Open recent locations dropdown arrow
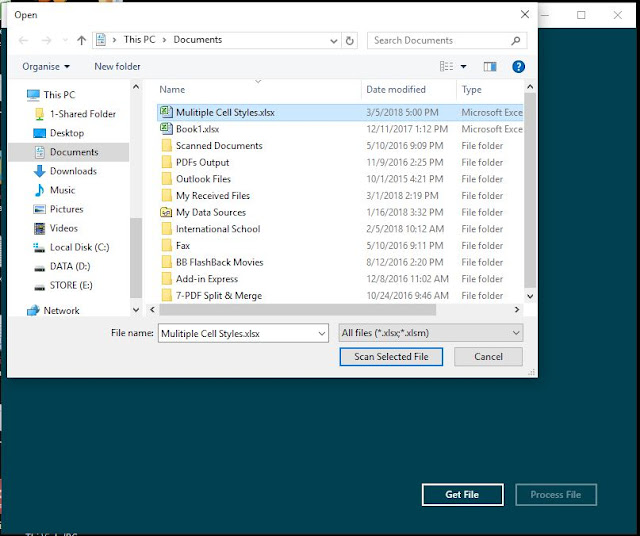 click(65, 40)
